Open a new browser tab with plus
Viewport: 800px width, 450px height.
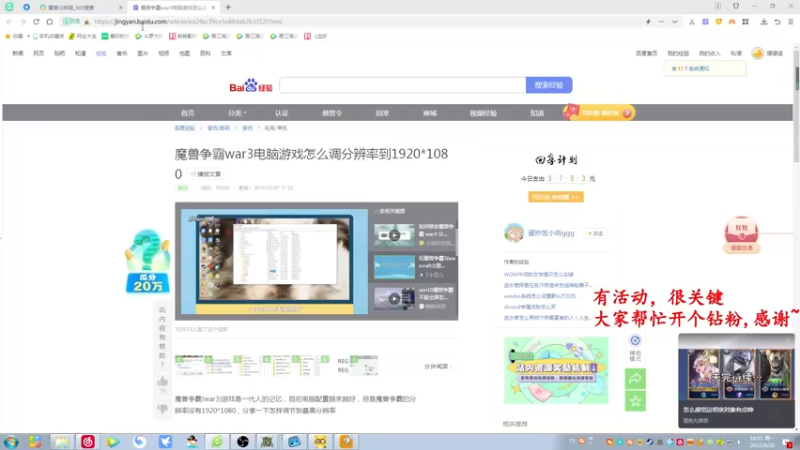(x=228, y=7)
